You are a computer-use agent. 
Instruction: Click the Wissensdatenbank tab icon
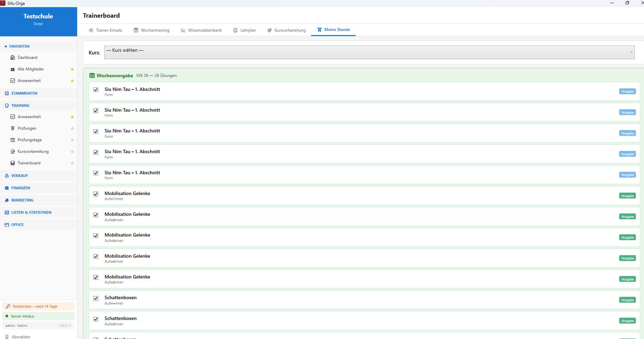pyautogui.click(x=183, y=30)
